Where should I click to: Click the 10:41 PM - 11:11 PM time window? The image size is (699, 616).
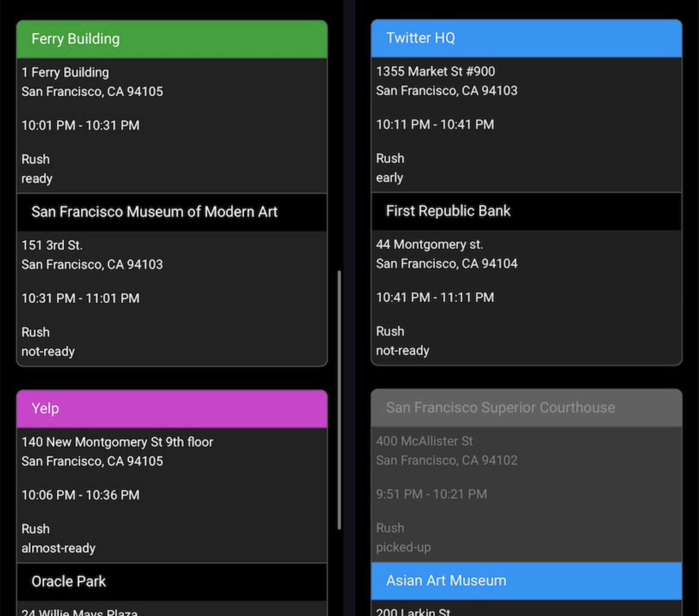435,297
